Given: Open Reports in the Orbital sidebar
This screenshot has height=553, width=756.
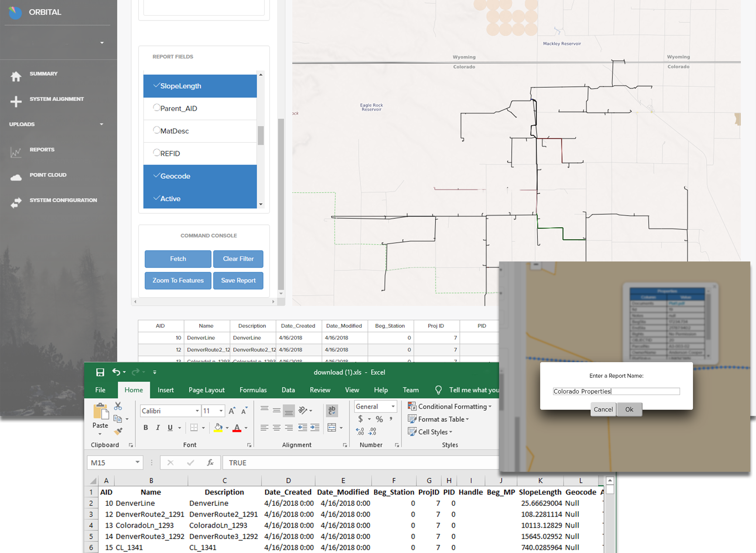Looking at the screenshot, I should [42, 150].
